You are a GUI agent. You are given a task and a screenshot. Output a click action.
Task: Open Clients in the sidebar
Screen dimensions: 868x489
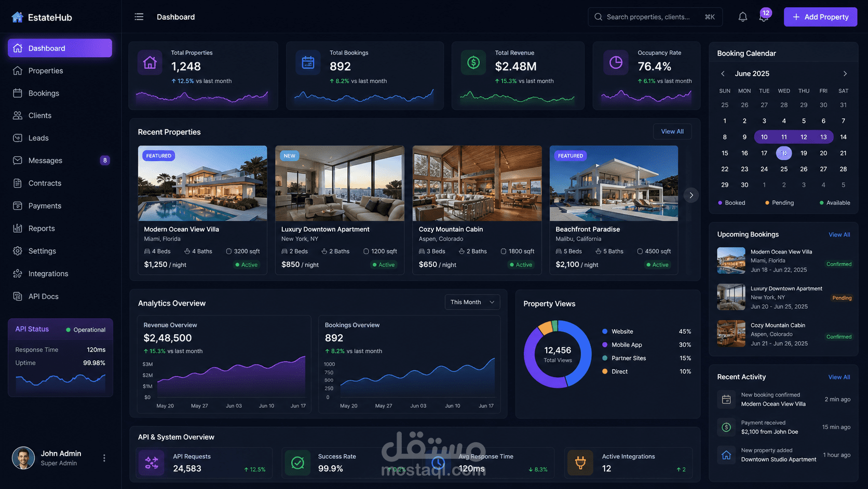point(60,115)
